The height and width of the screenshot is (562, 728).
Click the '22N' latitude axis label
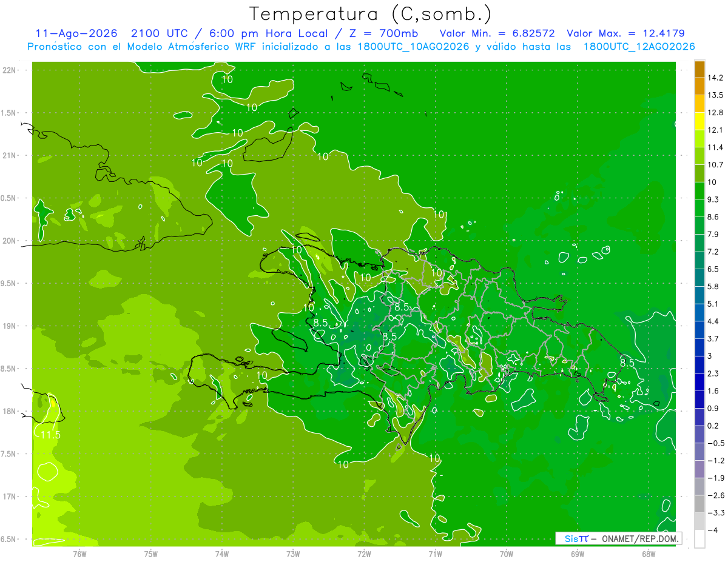[9, 70]
